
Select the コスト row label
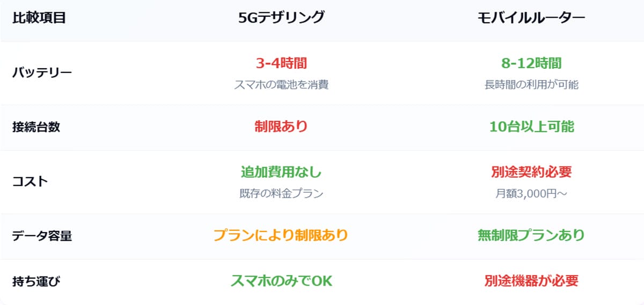point(30,181)
